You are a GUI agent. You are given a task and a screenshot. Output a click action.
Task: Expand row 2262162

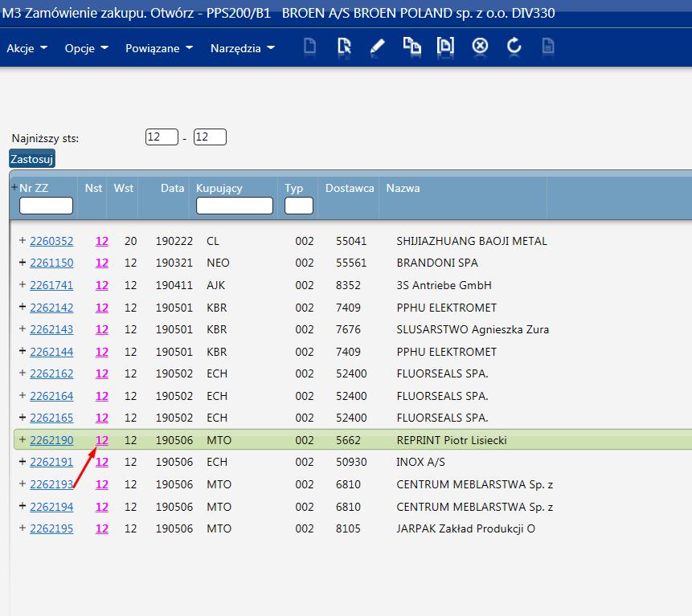click(22, 373)
